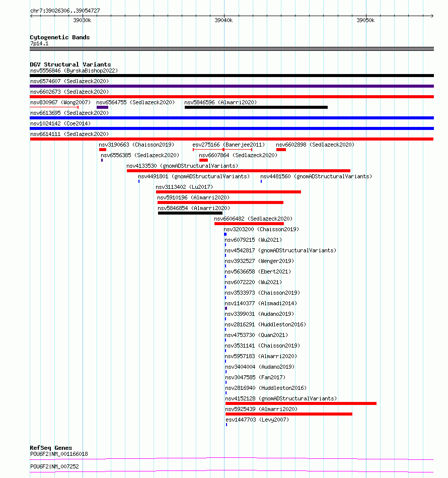Image resolution: width=448 pixels, height=478 pixels.
Task: Click the 7p14.1 cytogenetic band label
Action: point(39,44)
